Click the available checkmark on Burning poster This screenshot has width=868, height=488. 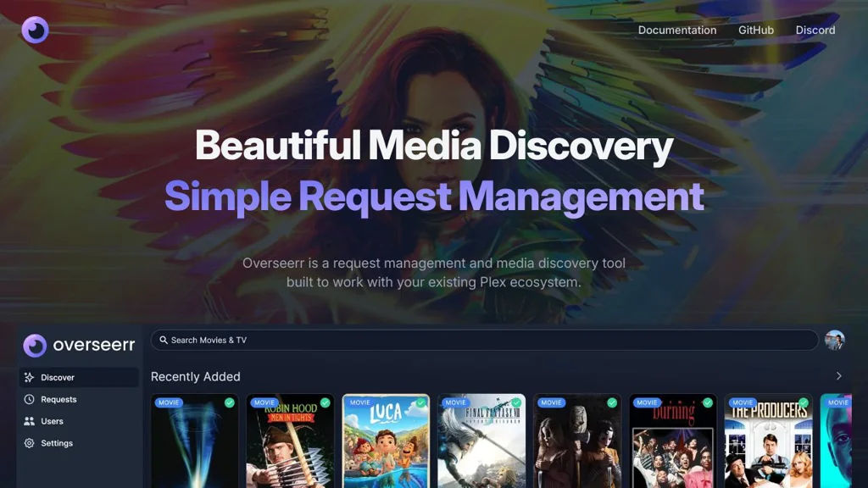pyautogui.click(x=708, y=402)
